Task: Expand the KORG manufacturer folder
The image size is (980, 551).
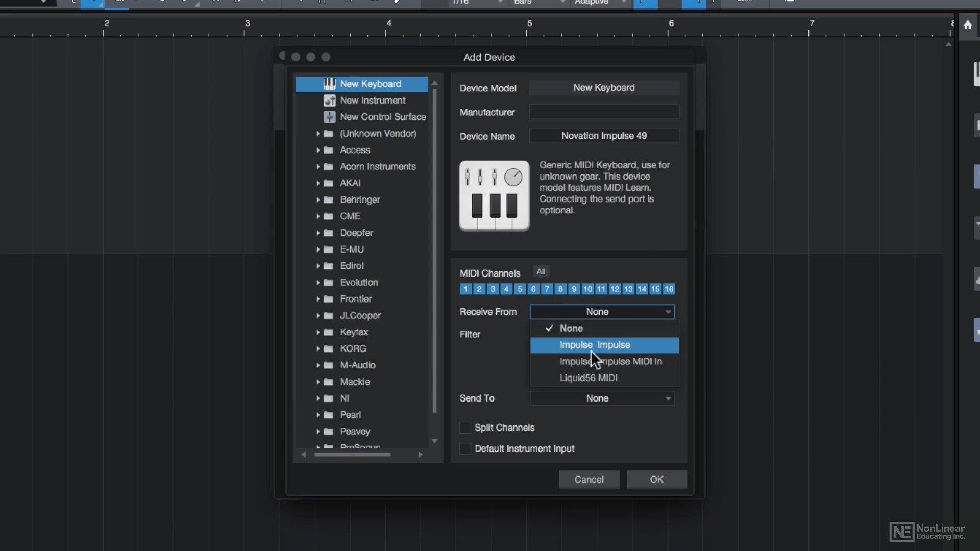Action: 318,348
